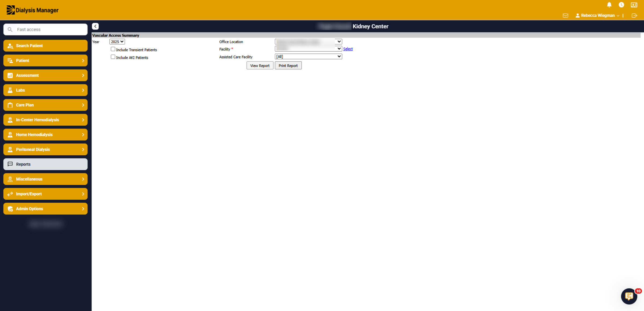
Task: Collapse the sidebar with the back arrow
Action: tap(95, 26)
